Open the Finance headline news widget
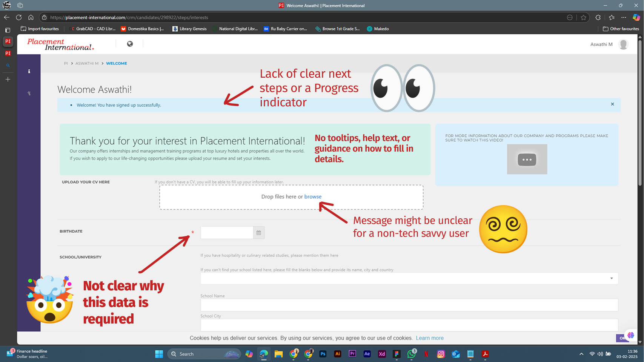Image resolution: width=644 pixels, height=362 pixels. click(x=27, y=354)
